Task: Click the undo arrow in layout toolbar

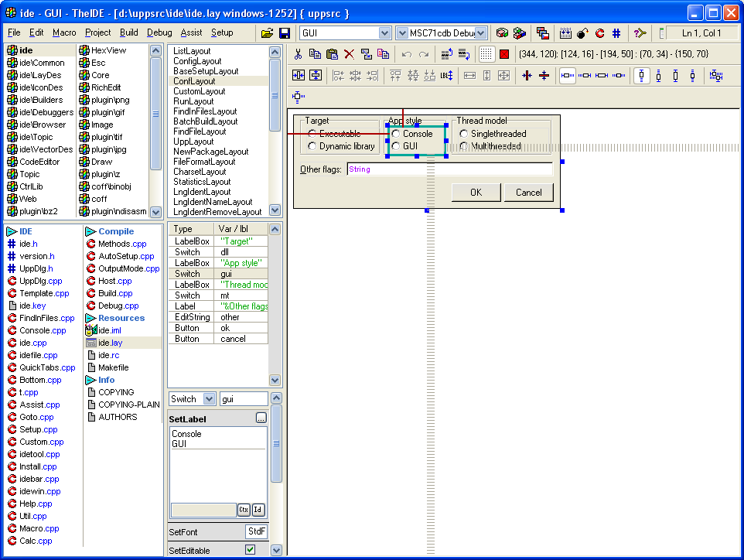Action: (x=407, y=54)
